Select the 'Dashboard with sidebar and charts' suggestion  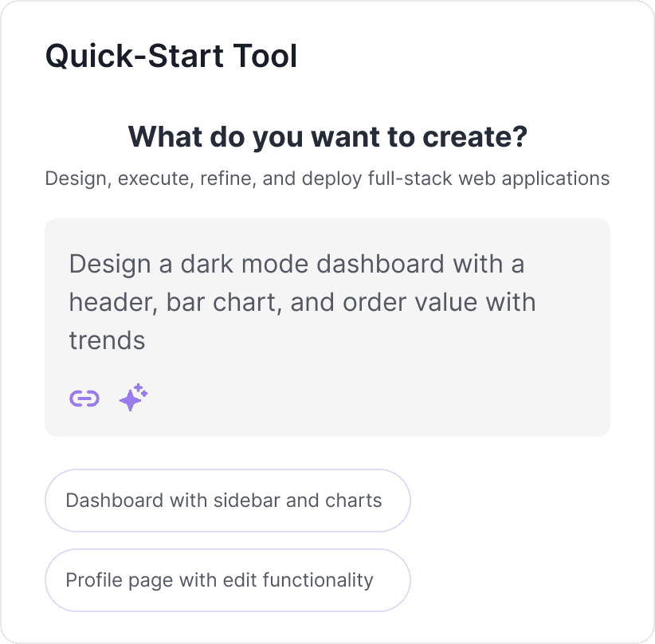coord(228,501)
